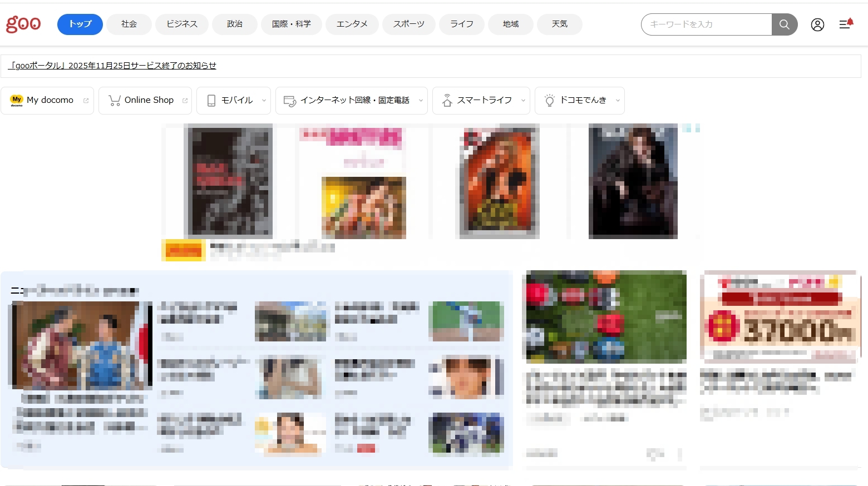Screen dimensions: 868x486
Task: Open the notification menu icon
Action: (845, 24)
